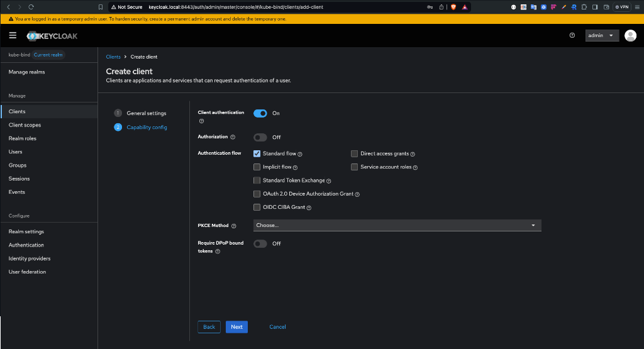Open the PKCE Method dropdown
This screenshot has height=349, width=644.
(x=397, y=225)
